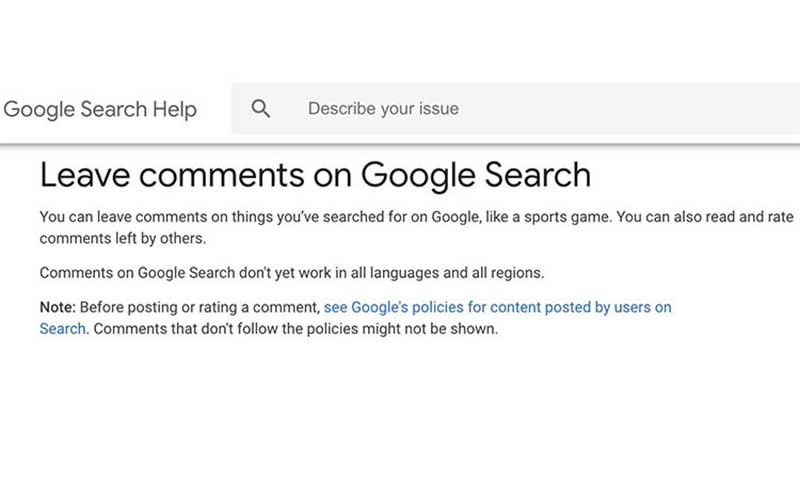Click the bold "Note:" label
The width and height of the screenshot is (800, 499).
57,307
